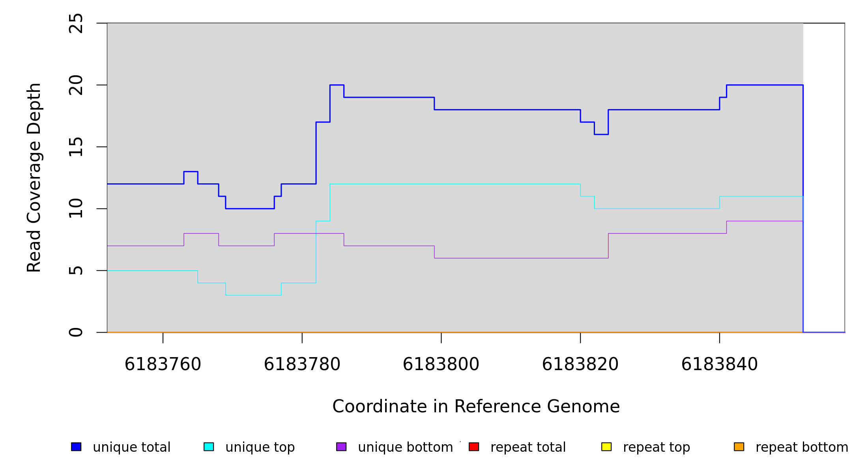
Task: Click the 25 y-axis tick label
Action: pos(76,23)
